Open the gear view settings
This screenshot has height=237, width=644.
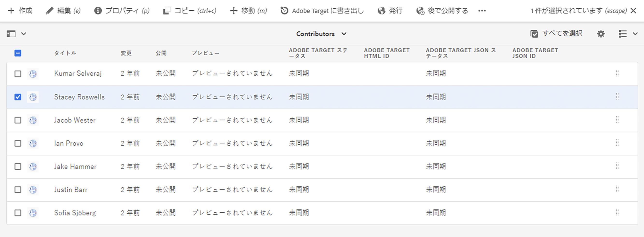[601, 34]
